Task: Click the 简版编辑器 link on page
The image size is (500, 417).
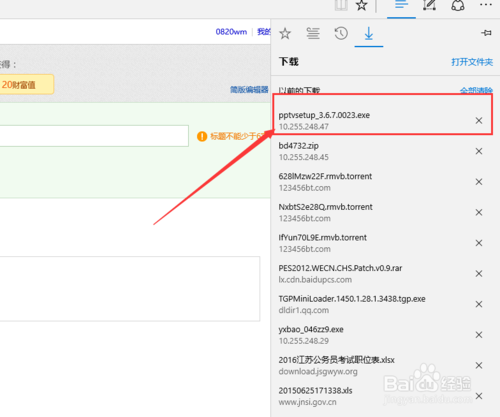Action: tap(249, 89)
